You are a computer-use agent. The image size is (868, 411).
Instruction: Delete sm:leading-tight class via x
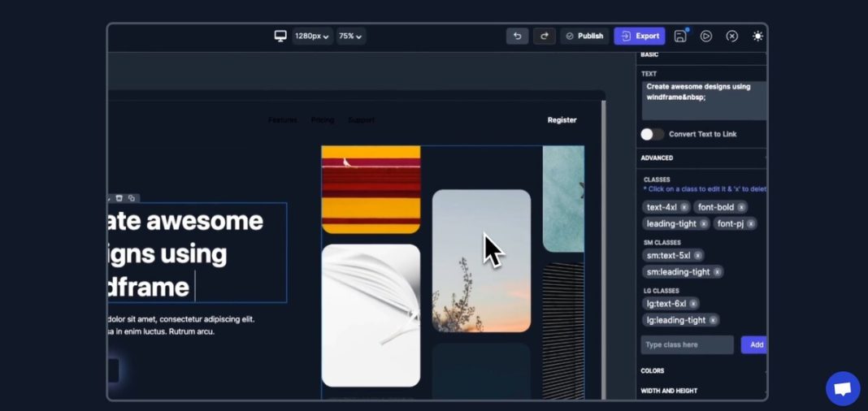coord(717,272)
